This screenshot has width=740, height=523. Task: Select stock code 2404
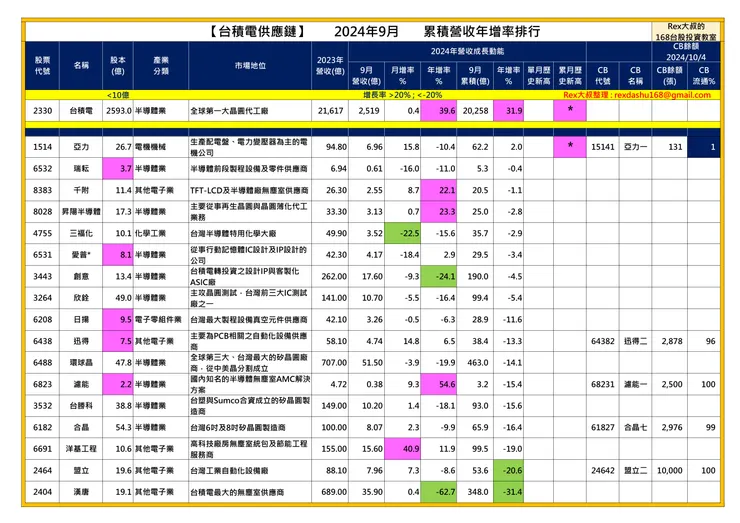coord(42,492)
